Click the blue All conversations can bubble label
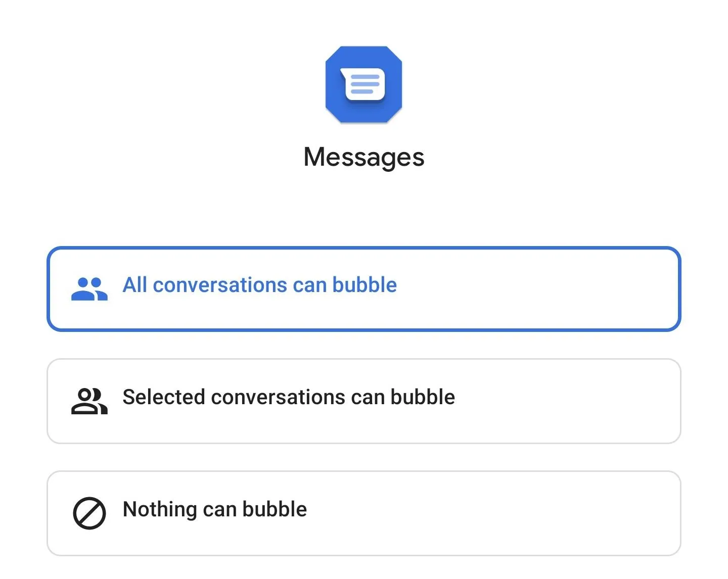 coord(260,285)
